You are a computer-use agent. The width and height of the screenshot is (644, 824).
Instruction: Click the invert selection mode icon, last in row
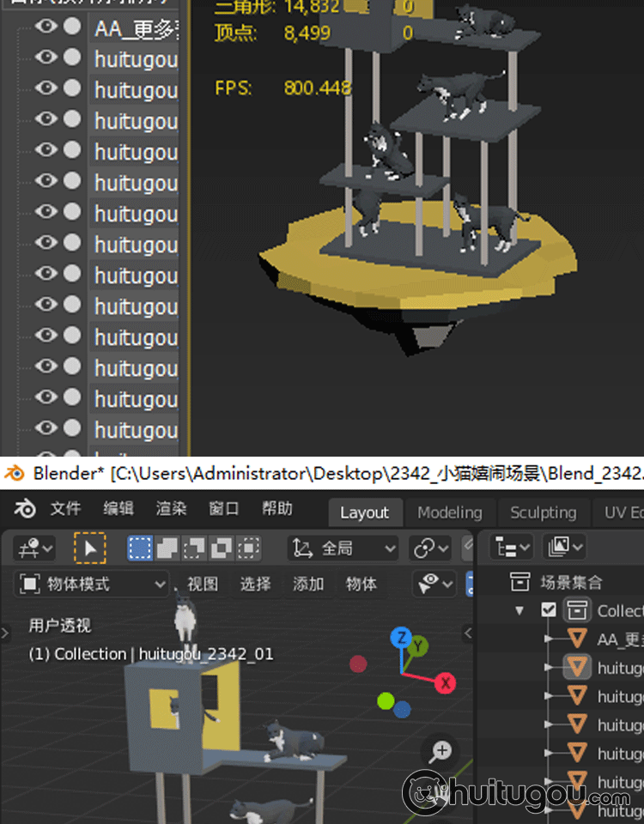tap(248, 548)
